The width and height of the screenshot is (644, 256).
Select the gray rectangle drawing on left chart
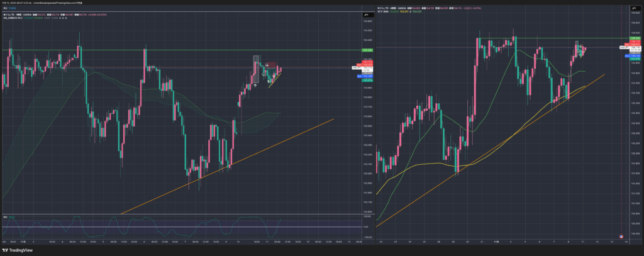click(x=256, y=64)
